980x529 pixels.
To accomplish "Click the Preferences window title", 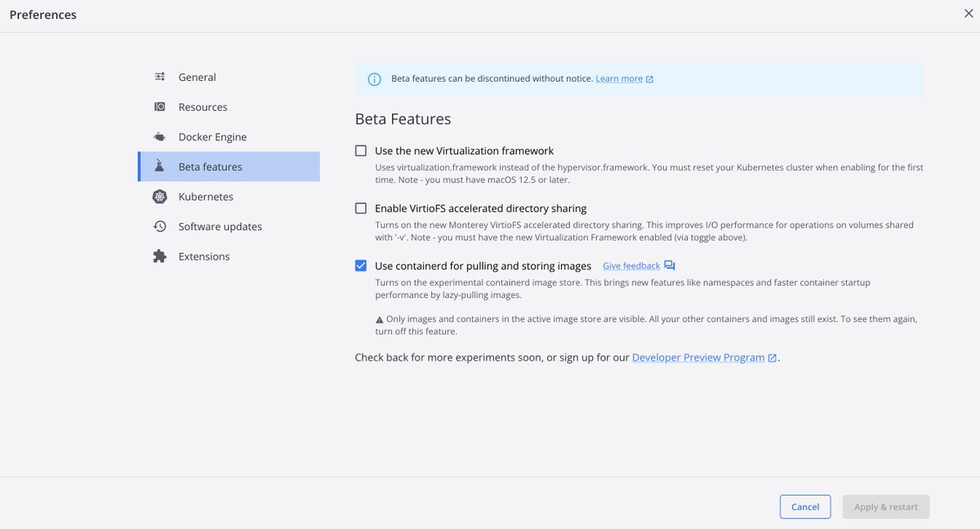I will [x=43, y=15].
